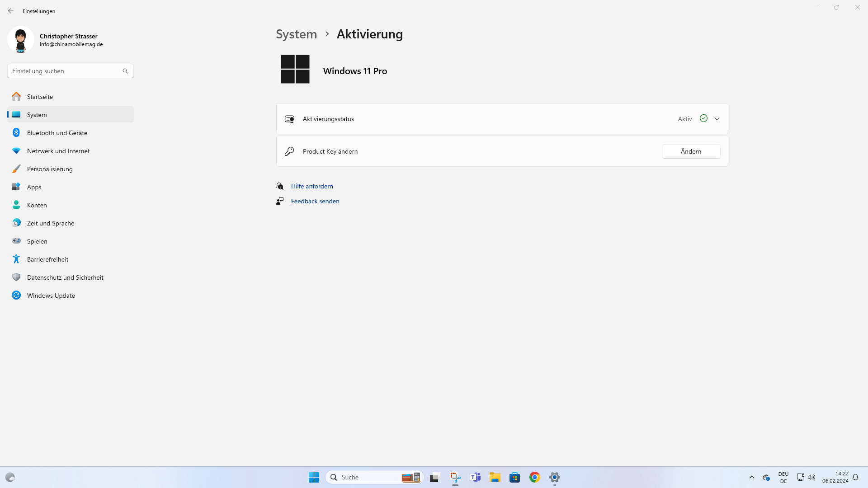Click System in the breadcrumb
The height and width of the screenshot is (488, 868).
coord(296,34)
